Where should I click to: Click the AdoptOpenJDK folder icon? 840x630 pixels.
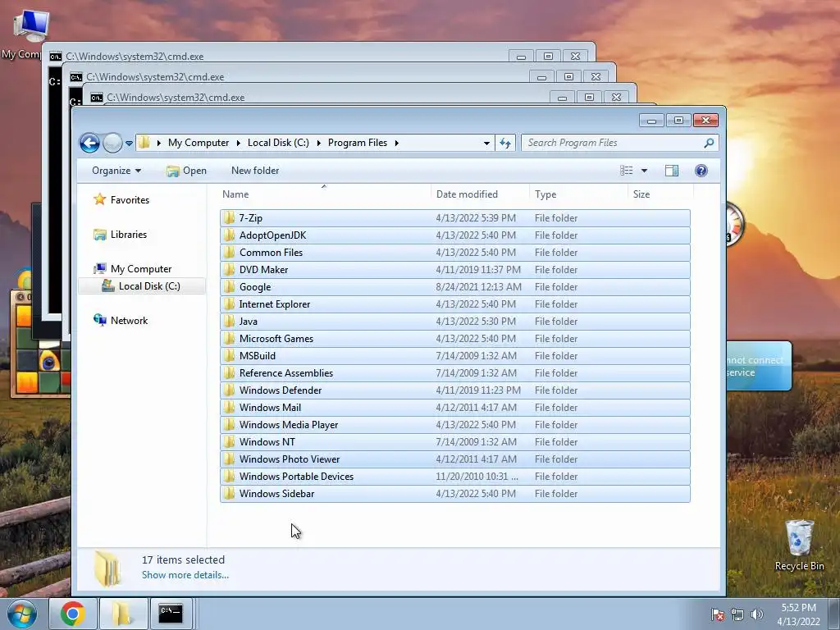click(230, 235)
